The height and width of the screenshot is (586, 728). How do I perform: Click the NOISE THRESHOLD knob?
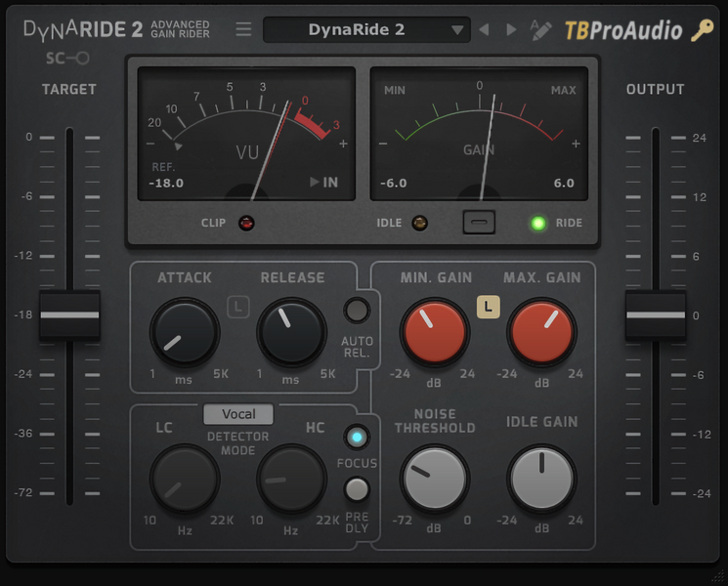[434, 479]
